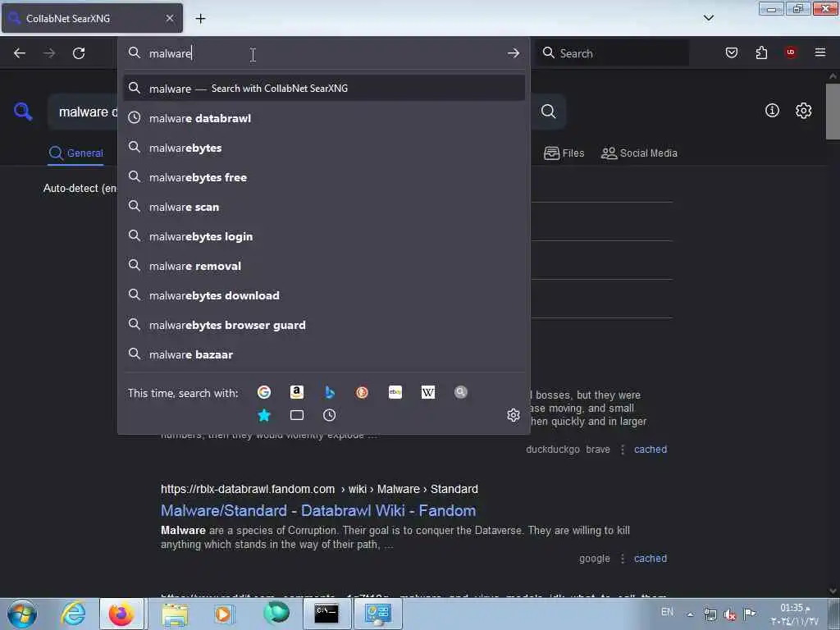Close the CollabNet SearXNG tab
840x630 pixels.
click(170, 18)
